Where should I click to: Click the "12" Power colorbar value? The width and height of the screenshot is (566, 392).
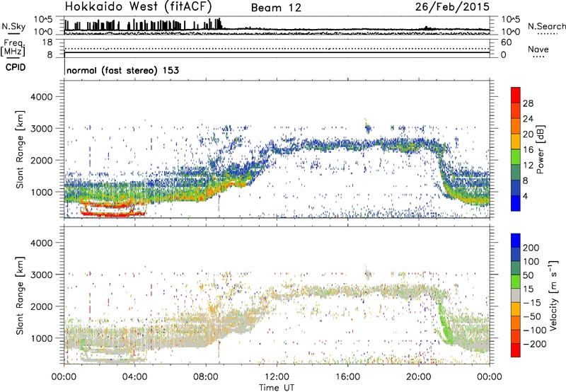528,165
